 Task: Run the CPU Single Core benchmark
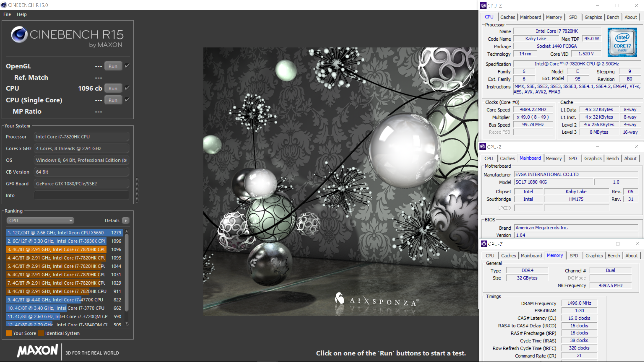click(113, 100)
